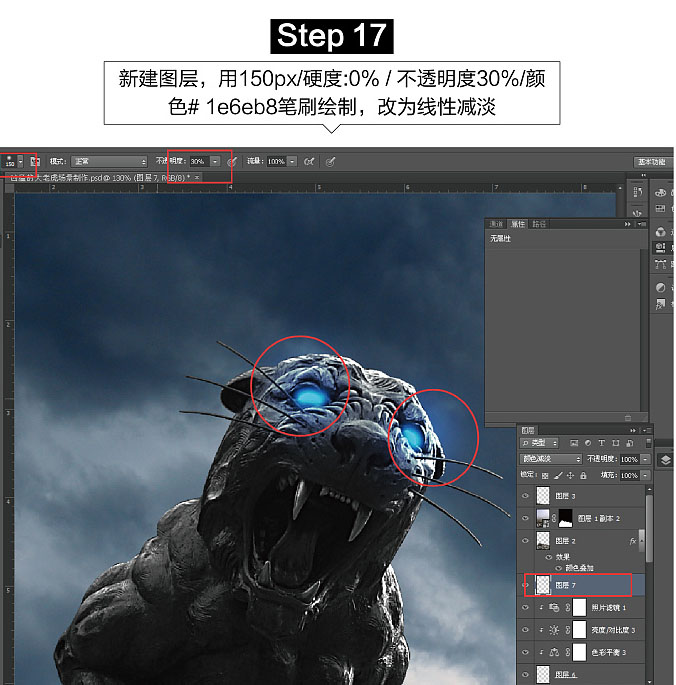Hide the 效果 effects of 图层 2
The image size is (676, 685).
[x=549, y=557]
